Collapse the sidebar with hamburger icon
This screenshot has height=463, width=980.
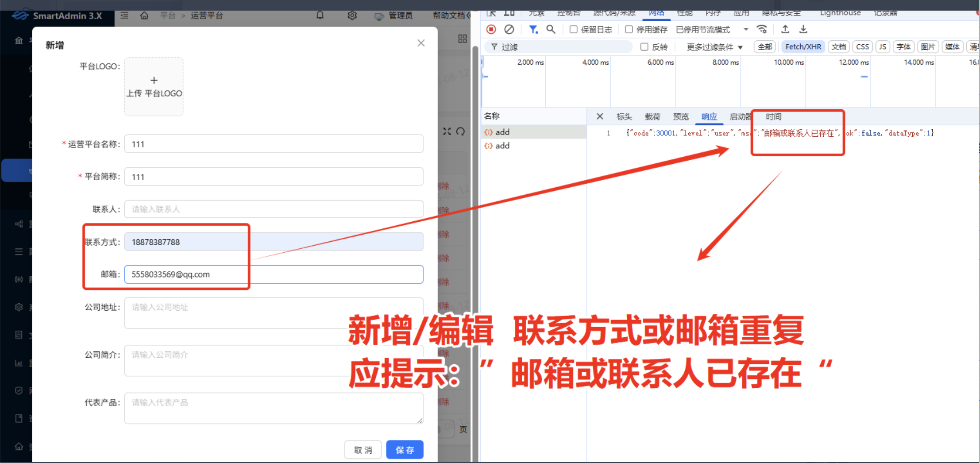click(124, 15)
